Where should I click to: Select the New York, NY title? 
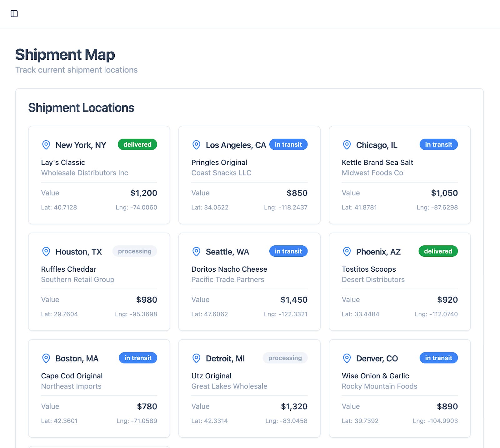(81, 145)
